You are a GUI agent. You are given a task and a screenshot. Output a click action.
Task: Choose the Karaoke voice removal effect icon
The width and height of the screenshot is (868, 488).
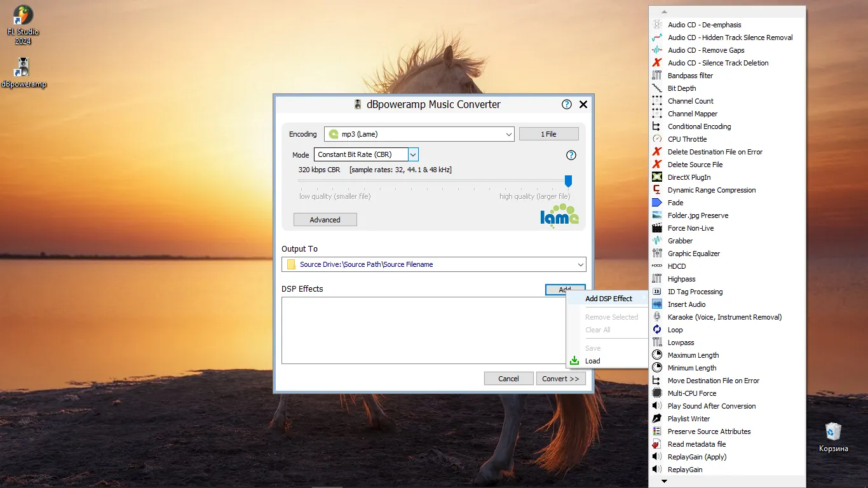pyautogui.click(x=657, y=317)
